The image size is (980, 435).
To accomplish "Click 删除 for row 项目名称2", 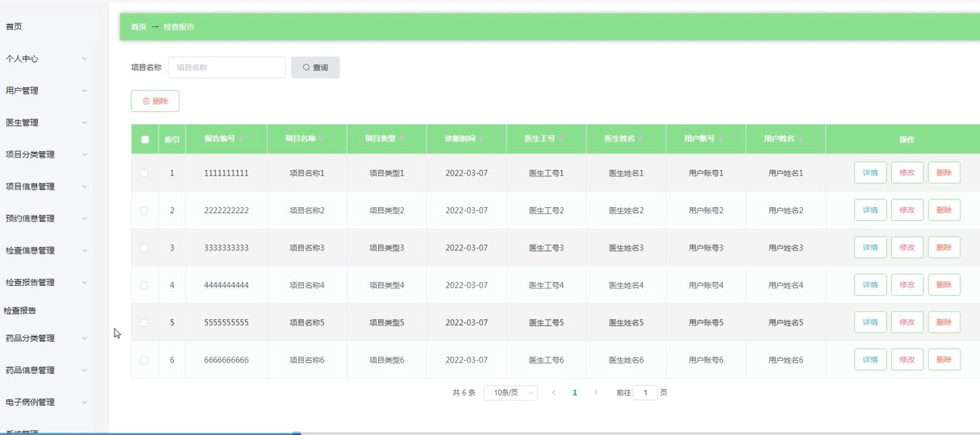I will pos(944,210).
